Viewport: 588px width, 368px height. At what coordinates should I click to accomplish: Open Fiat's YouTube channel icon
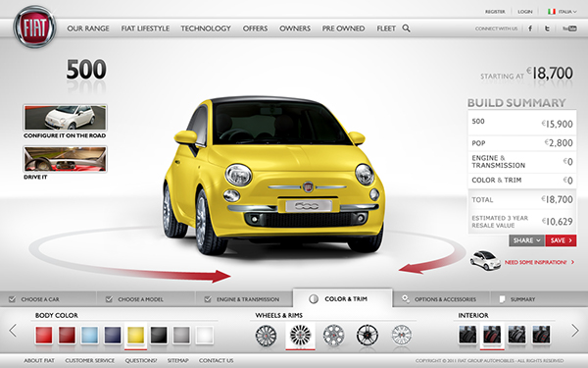coord(569,28)
